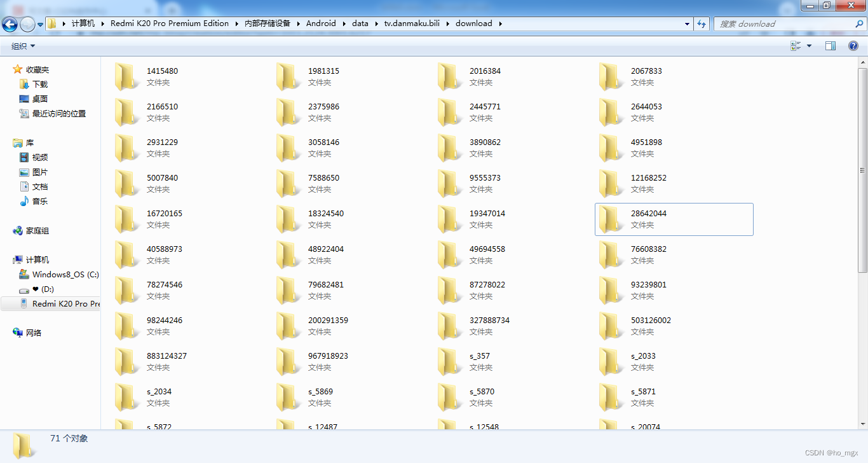Select 库 in the navigation pane
Viewport: 868px width, 463px height.
click(x=30, y=143)
